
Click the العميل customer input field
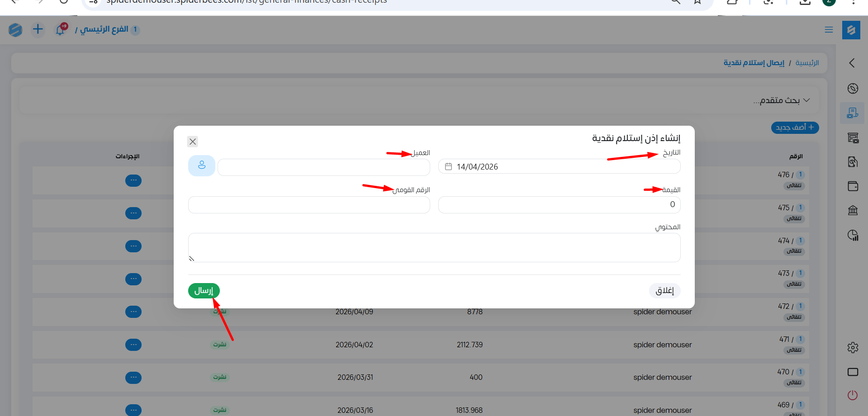pos(323,167)
